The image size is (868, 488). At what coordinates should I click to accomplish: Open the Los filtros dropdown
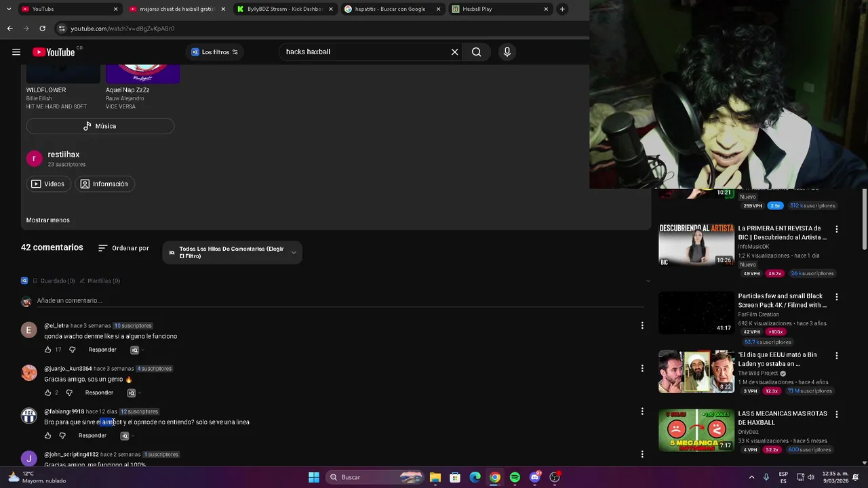tap(214, 52)
